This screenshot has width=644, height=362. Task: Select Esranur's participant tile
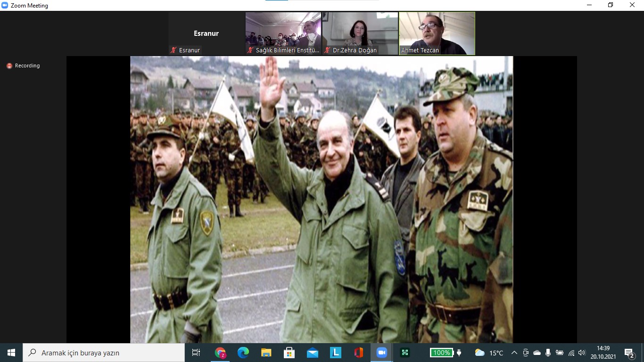pyautogui.click(x=206, y=33)
